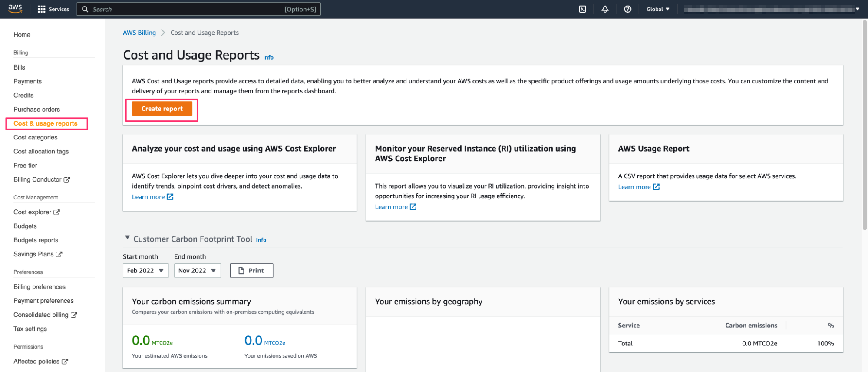Open the help question mark icon
868x372 pixels.
point(627,9)
